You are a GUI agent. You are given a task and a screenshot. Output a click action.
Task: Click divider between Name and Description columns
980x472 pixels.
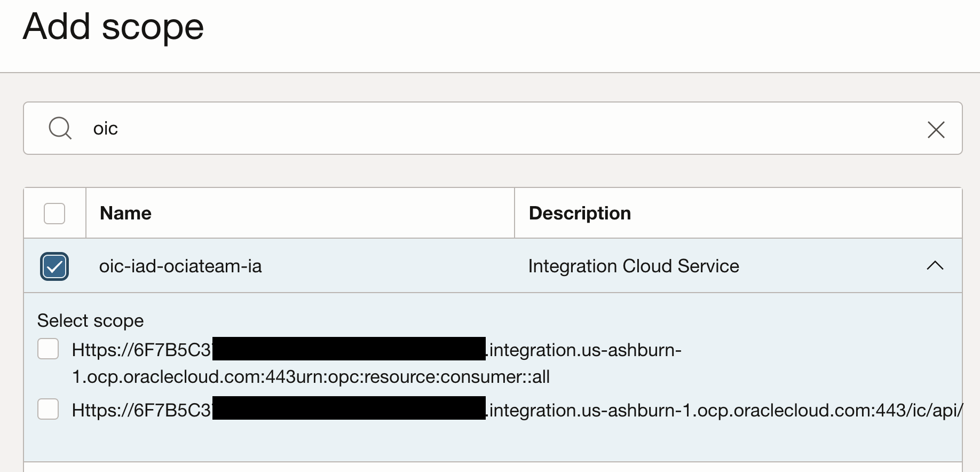pyautogui.click(x=515, y=213)
